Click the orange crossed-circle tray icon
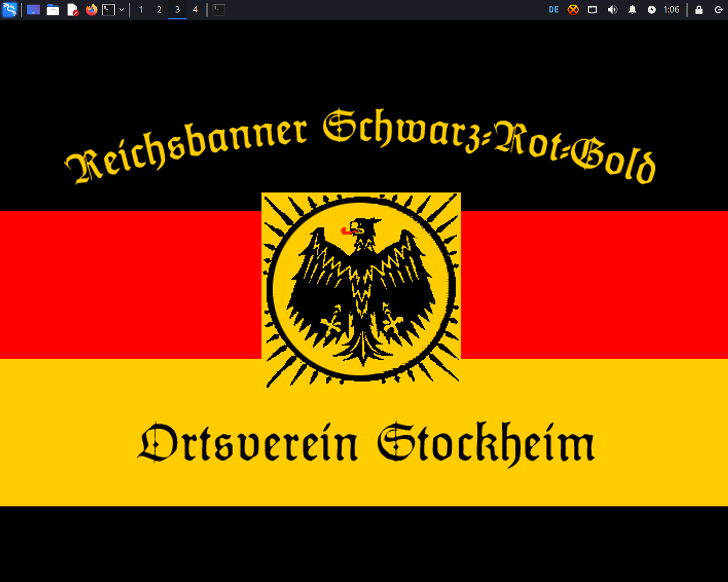This screenshot has height=582, width=728. click(573, 10)
